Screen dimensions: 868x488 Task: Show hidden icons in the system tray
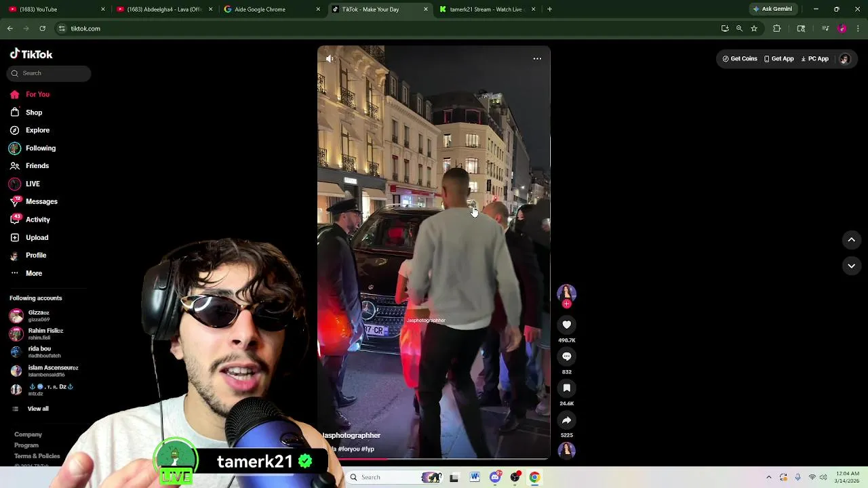pos(768,477)
